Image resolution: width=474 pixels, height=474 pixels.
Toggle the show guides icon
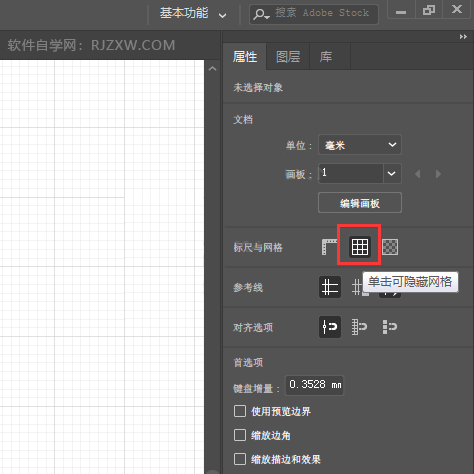point(330,287)
